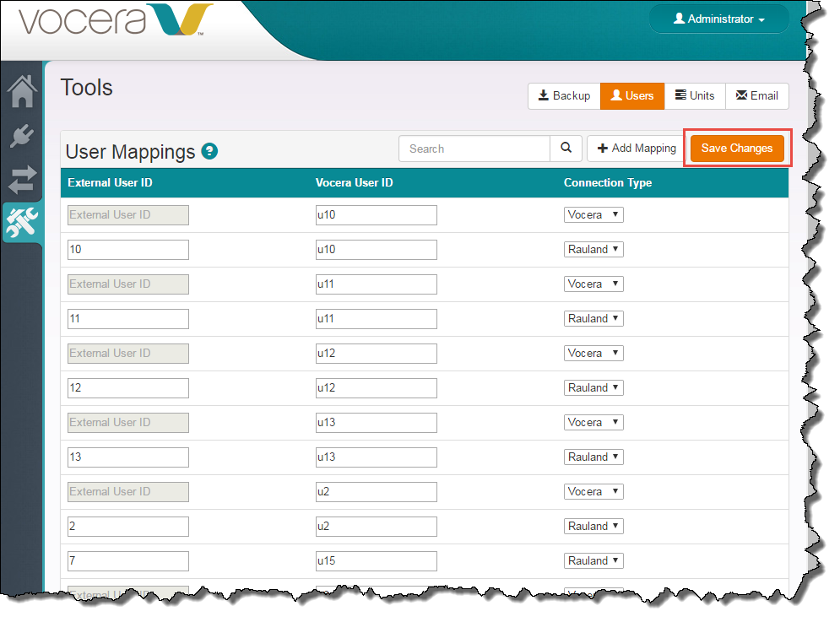This screenshot has width=840, height=622.
Task: Open the plug adapters icon in the sidebar
Action: coord(22,135)
